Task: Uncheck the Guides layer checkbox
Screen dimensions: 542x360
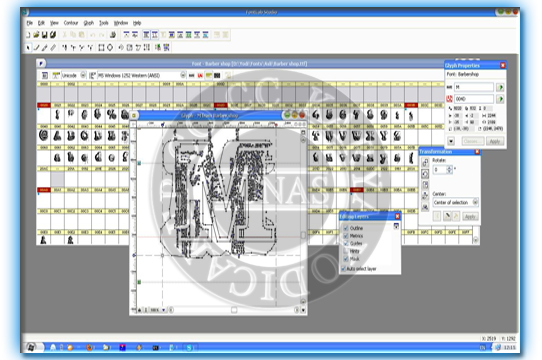Action: (x=345, y=243)
